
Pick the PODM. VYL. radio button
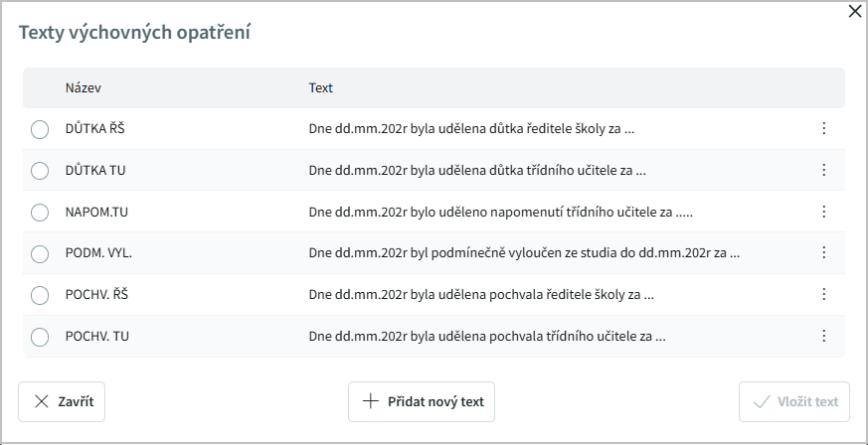click(x=40, y=253)
